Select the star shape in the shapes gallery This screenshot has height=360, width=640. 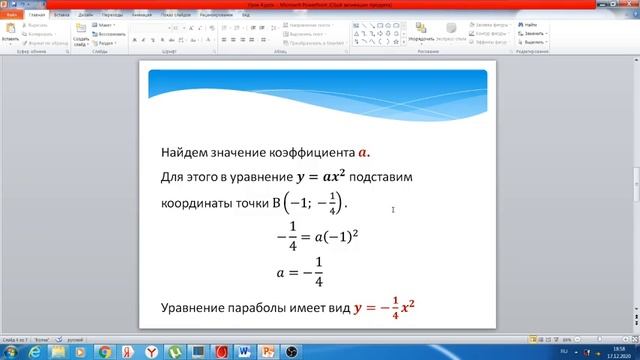tap(396, 41)
